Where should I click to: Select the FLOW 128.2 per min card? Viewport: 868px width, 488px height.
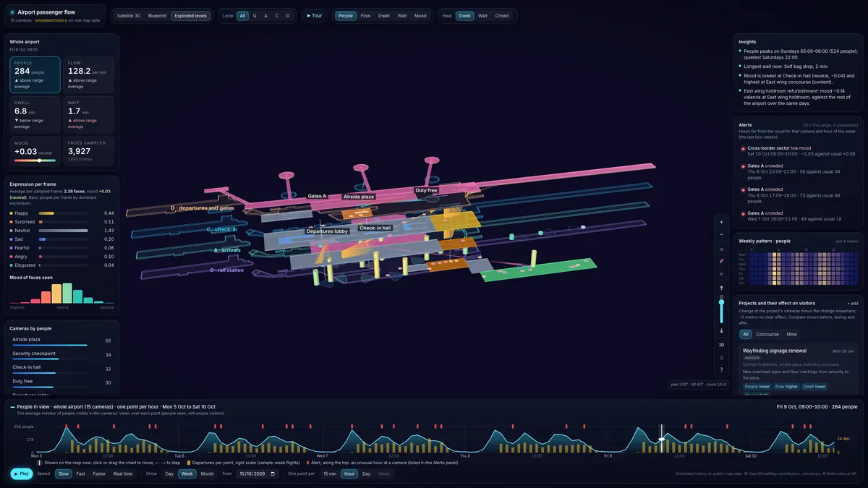click(x=88, y=75)
